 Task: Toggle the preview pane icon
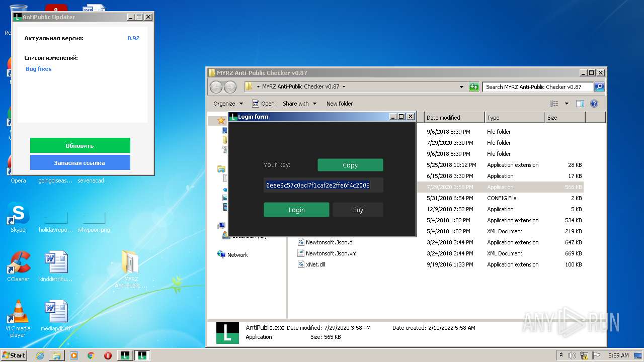(x=580, y=104)
